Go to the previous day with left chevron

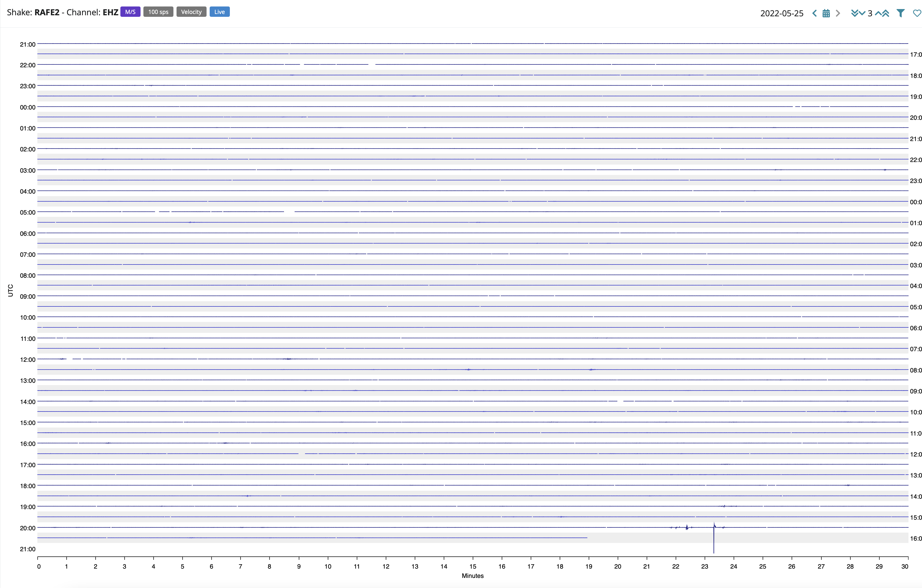(x=814, y=13)
